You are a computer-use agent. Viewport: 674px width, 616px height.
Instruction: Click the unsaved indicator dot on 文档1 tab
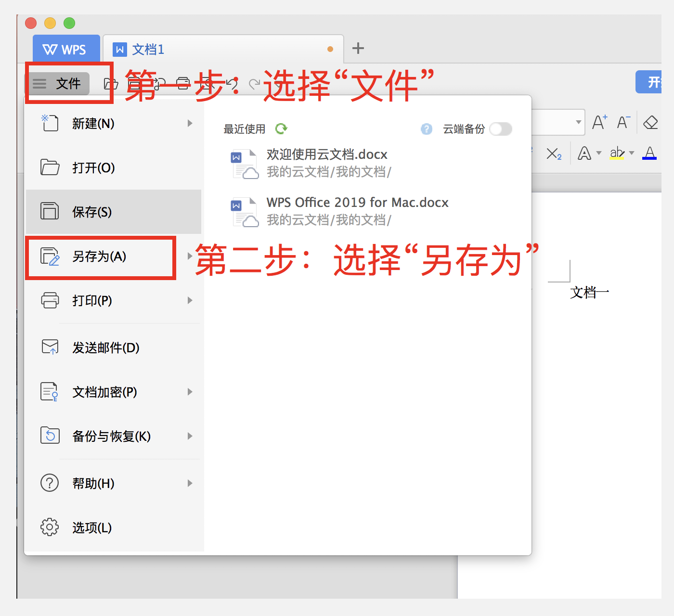pos(330,49)
